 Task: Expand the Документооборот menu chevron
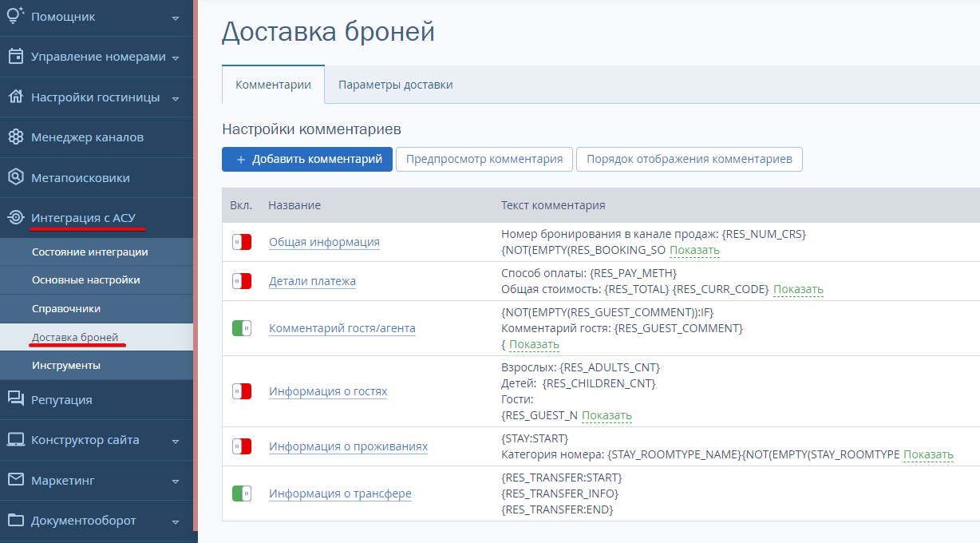pos(175,521)
